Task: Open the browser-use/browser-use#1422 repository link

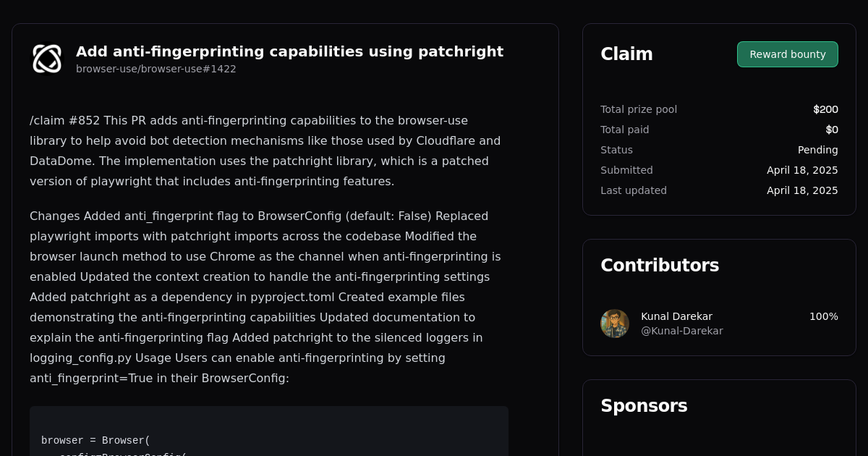Action: 156,69
